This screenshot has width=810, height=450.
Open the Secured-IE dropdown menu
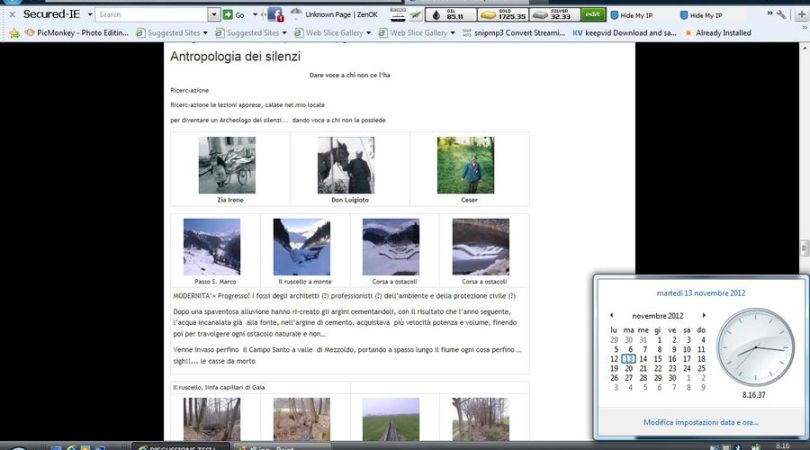(x=90, y=15)
